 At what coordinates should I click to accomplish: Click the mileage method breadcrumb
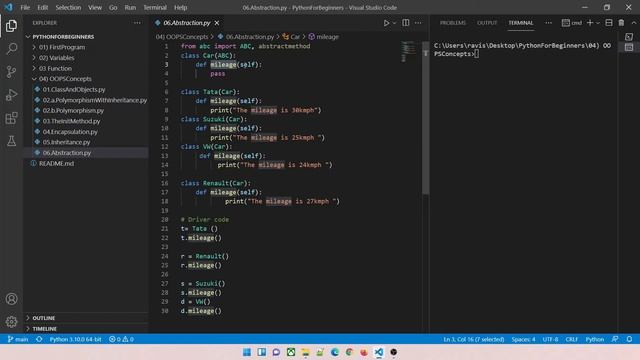[324, 37]
